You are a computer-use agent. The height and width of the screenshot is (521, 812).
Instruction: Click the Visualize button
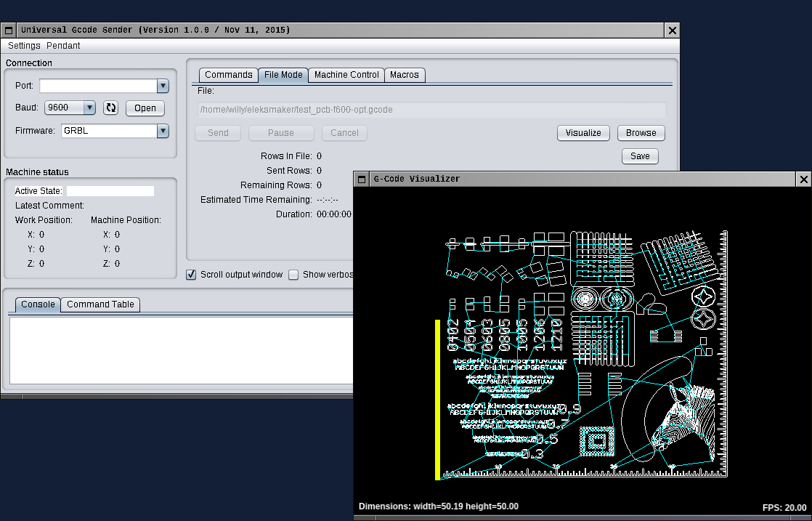coord(583,132)
